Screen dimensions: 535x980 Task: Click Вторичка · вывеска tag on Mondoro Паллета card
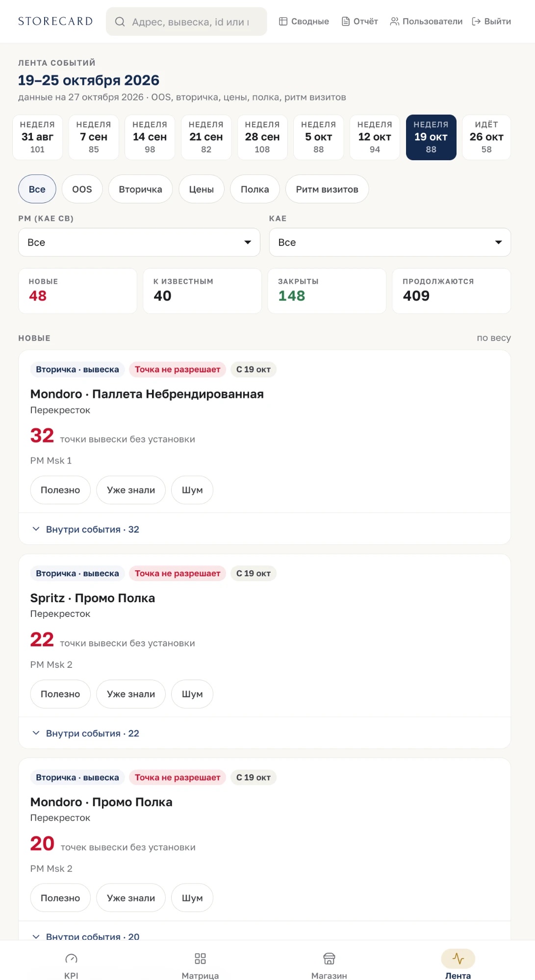[x=77, y=369]
